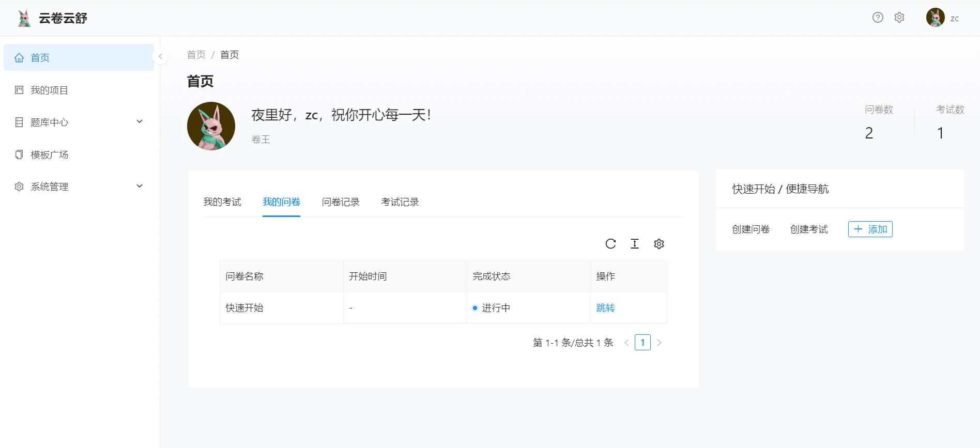Screen dimensions: 980x448
Task: Open 我的项目 in sidebar
Action: (x=49, y=90)
